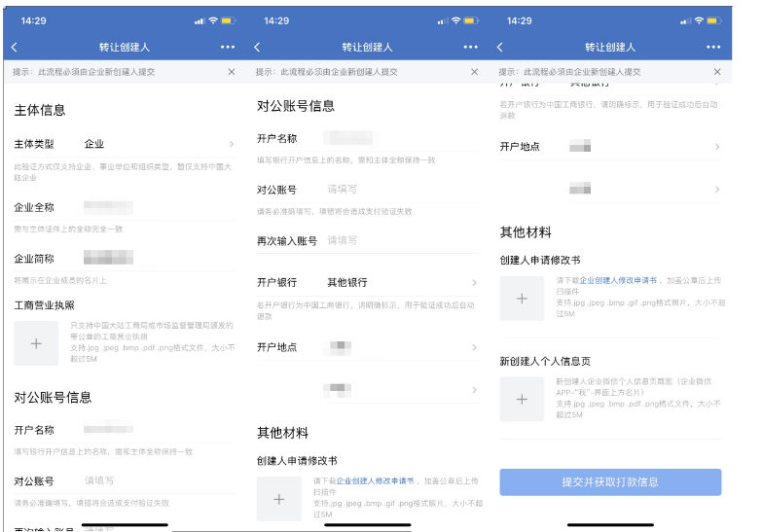Tap the upload plus box under 工商营业执照
Screen dimensions: 763x532
[37, 343]
